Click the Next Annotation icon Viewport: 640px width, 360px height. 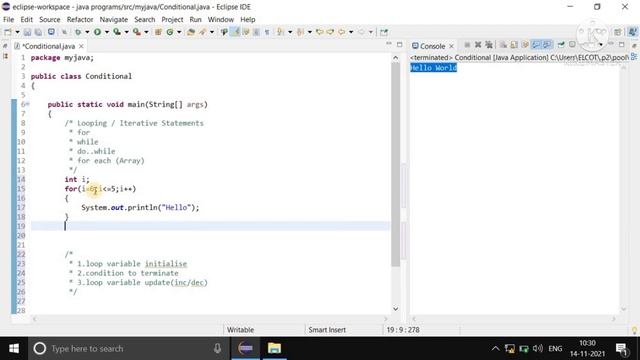tap(280, 32)
